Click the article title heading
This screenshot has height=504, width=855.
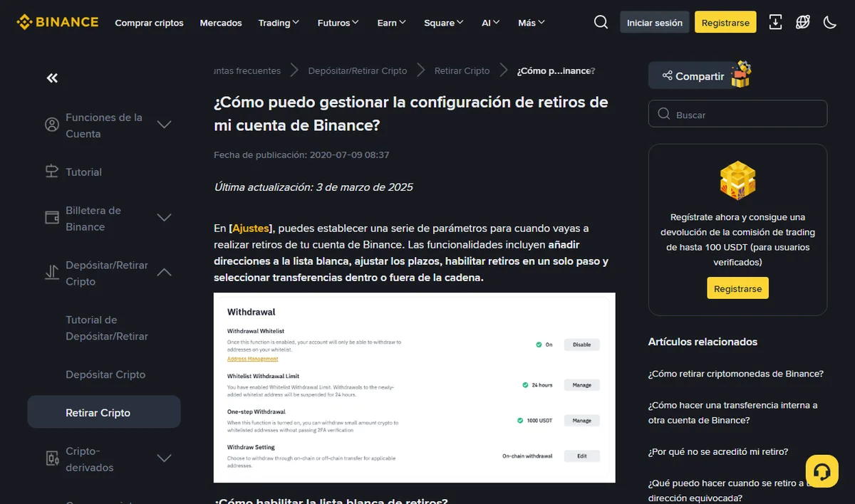[411, 114]
